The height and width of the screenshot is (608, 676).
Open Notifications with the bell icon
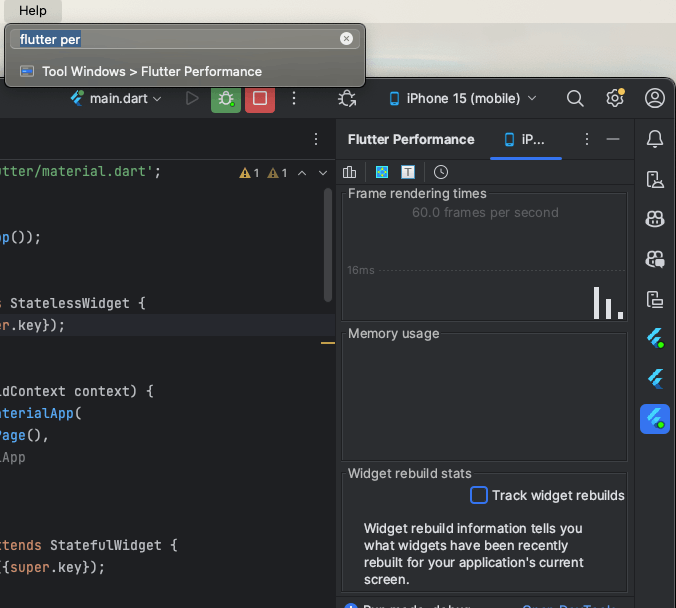click(x=654, y=139)
